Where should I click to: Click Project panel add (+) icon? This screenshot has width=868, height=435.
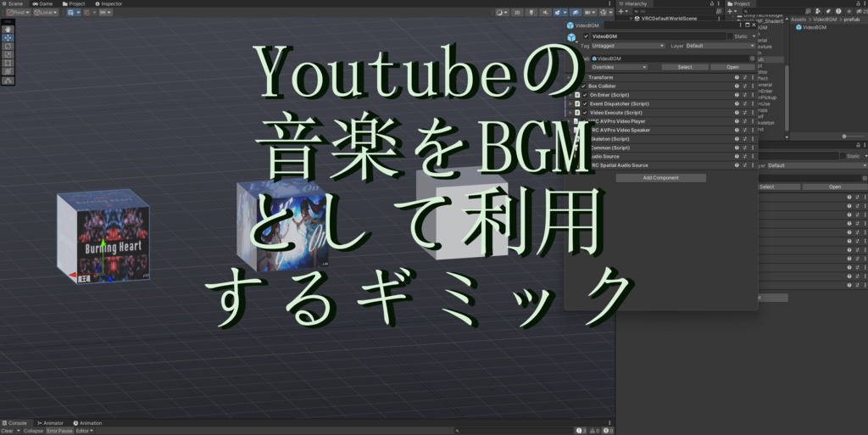pyautogui.click(x=731, y=11)
